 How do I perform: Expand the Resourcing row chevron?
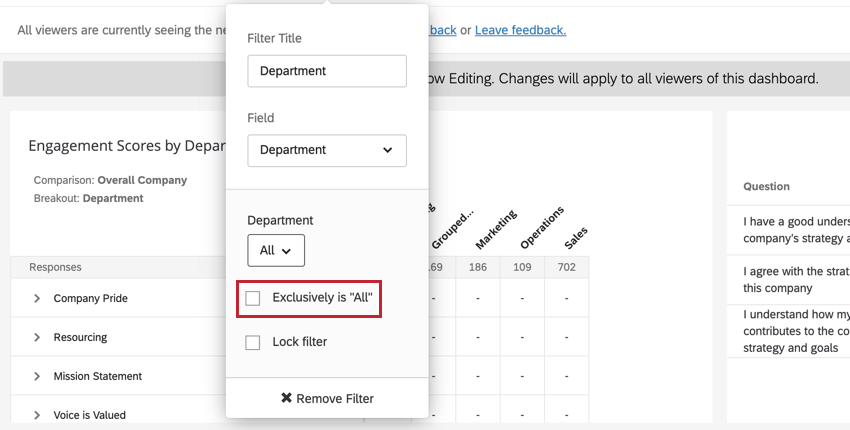37,338
